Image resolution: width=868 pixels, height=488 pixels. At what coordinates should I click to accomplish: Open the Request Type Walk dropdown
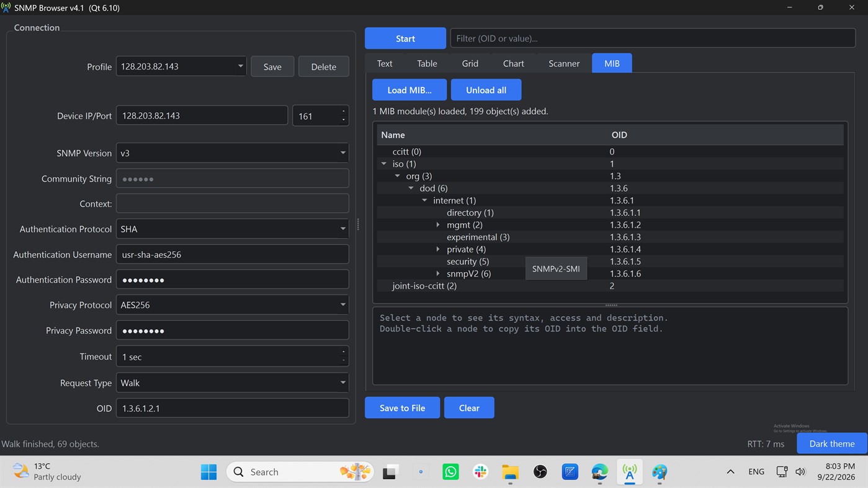pyautogui.click(x=232, y=383)
